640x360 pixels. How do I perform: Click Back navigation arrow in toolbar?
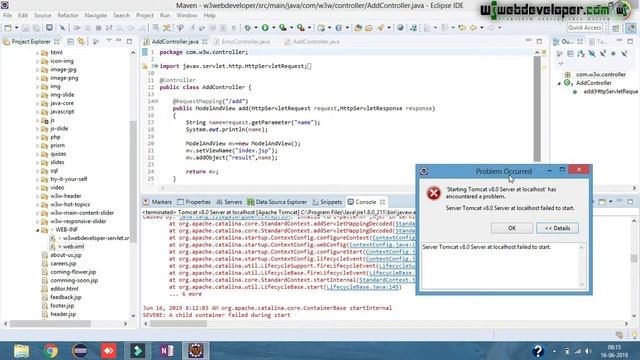point(473,28)
